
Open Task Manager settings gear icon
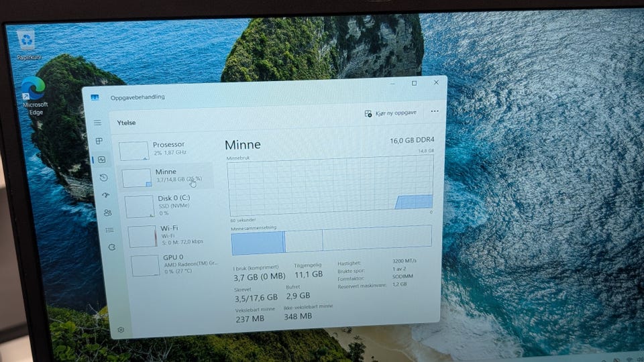coord(121,330)
